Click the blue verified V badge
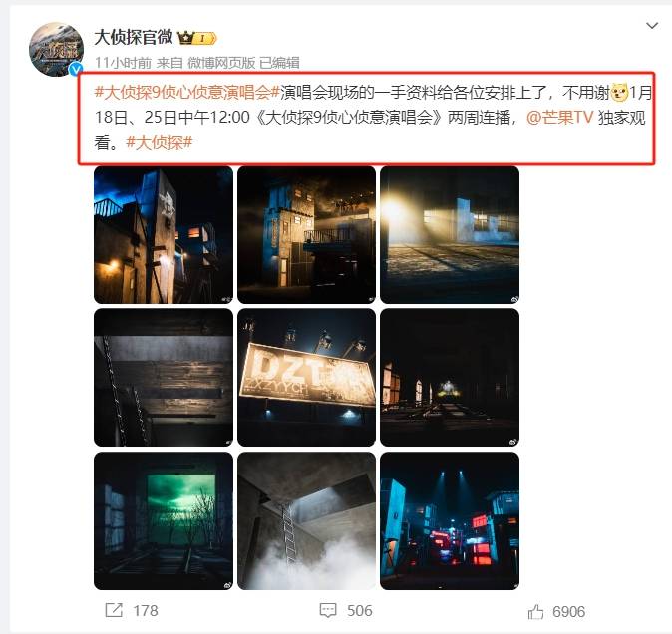 point(77,69)
